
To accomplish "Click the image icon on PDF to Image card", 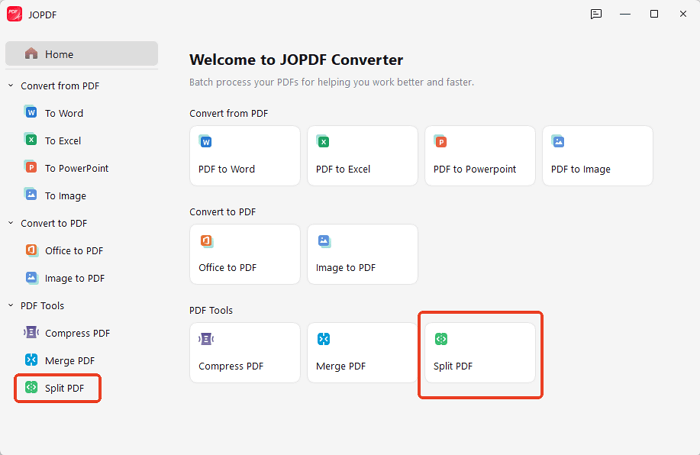I will coord(558,141).
